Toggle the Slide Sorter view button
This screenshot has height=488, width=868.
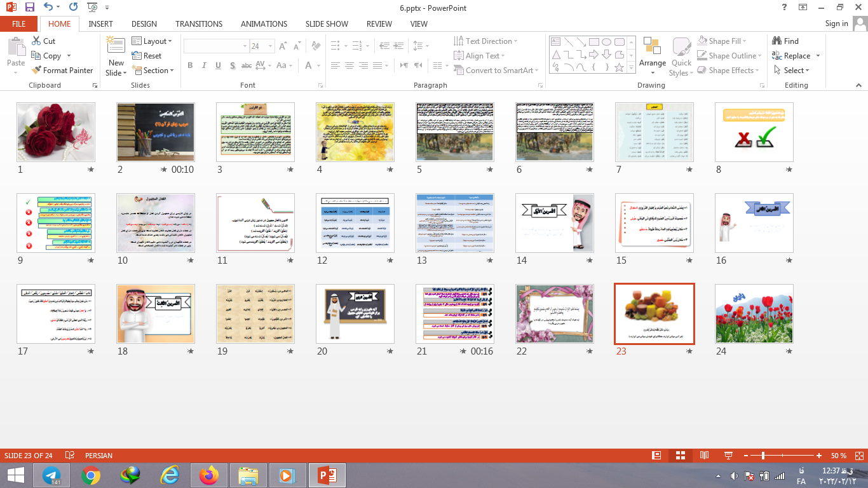[680, 456]
